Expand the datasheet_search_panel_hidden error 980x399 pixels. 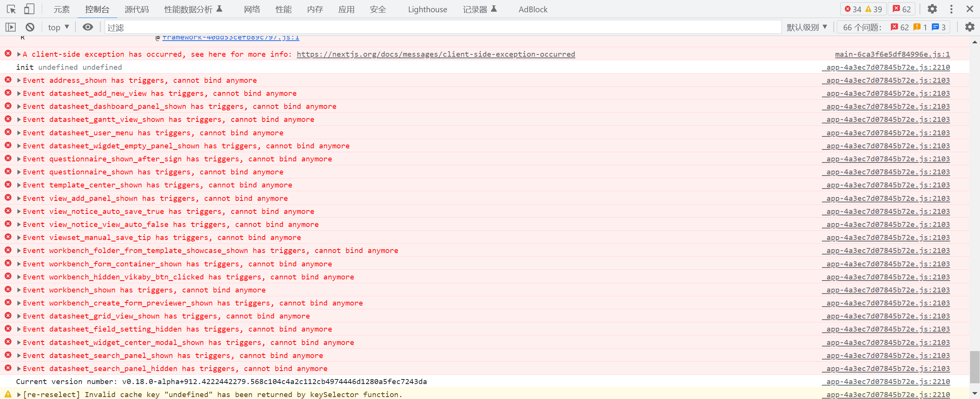(19, 369)
